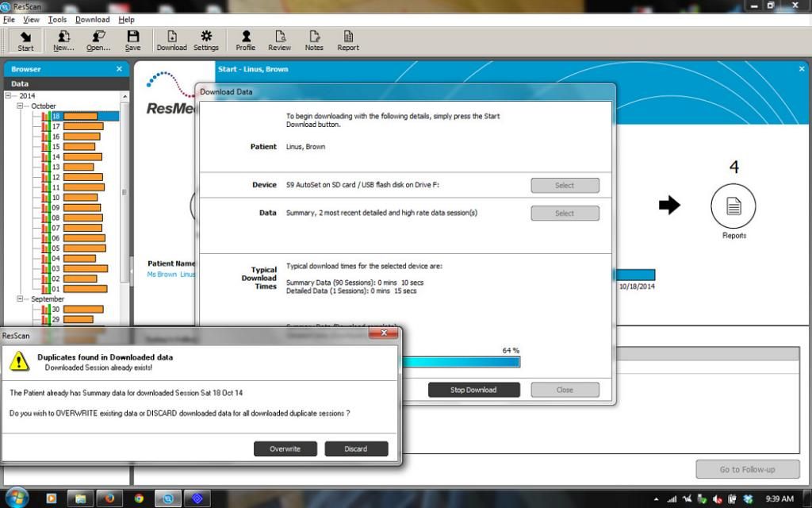Screen dimensions: 812x508
Task: Click Select next to Data row
Action: 565,213
